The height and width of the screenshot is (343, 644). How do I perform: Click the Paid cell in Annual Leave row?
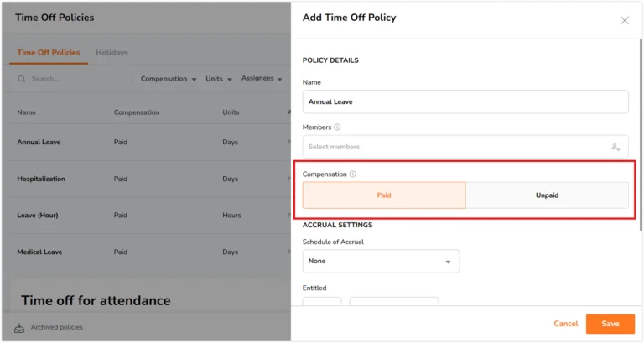(121, 142)
